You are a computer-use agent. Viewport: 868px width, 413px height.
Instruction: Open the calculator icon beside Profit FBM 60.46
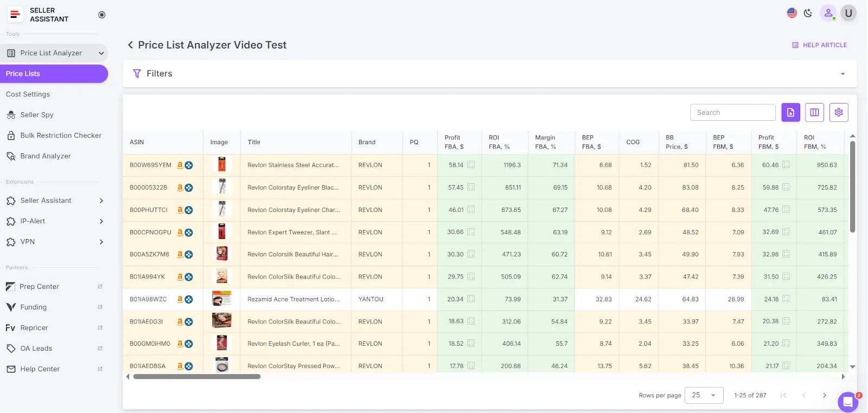(x=786, y=165)
